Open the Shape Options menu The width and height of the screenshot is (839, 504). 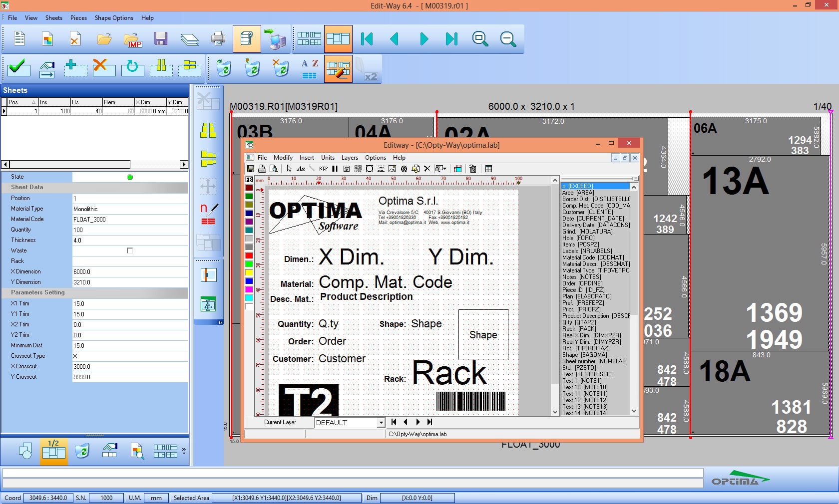[114, 18]
